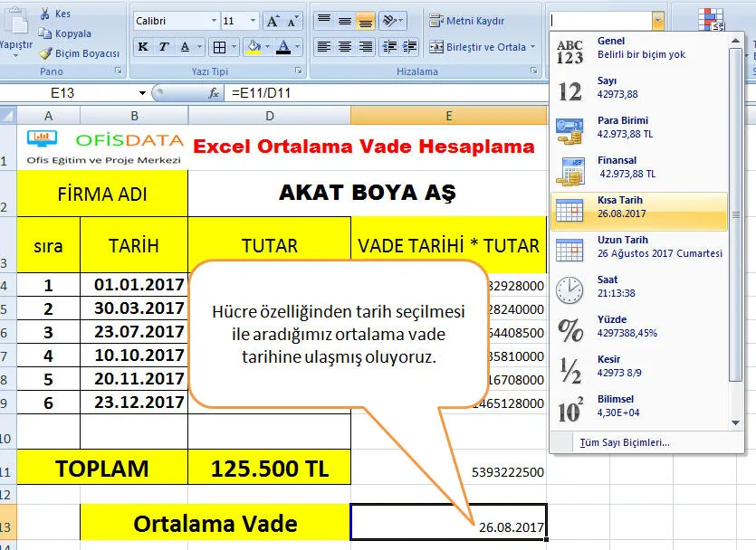Open the font size dropdown
Viewport: 756px width, 550px height.
[x=254, y=21]
